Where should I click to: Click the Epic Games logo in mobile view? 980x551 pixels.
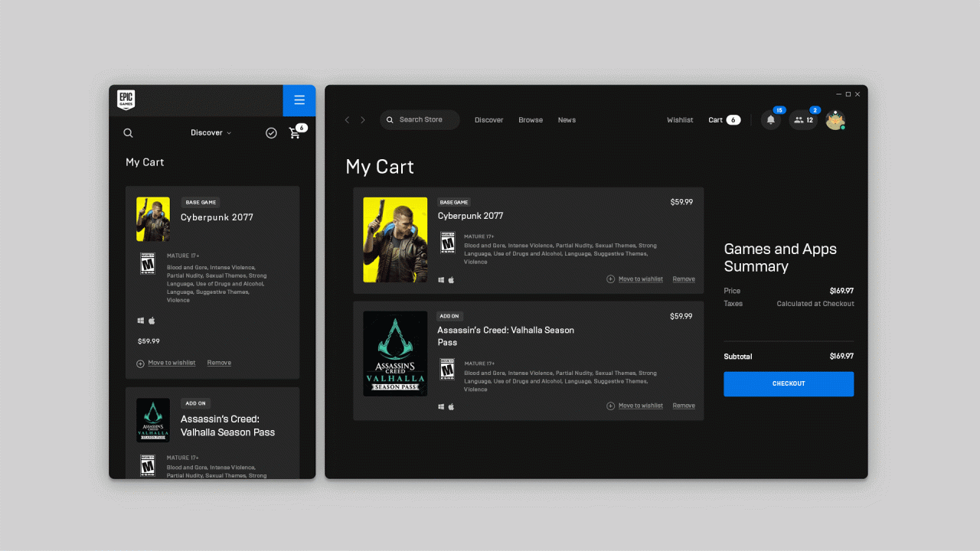click(126, 100)
